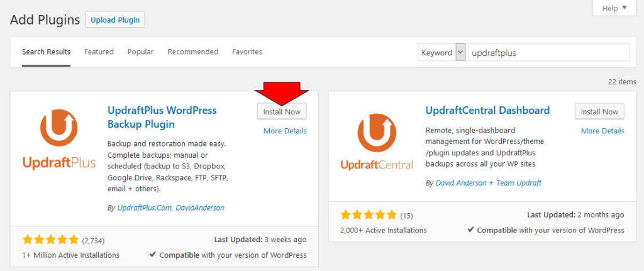Click UpdraftCentral compatibility checkmark icon

pos(470,230)
